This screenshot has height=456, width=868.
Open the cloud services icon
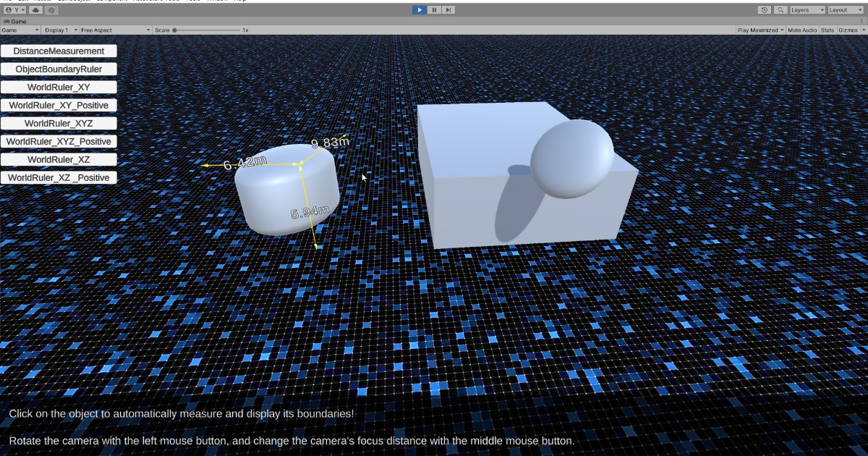pos(35,10)
